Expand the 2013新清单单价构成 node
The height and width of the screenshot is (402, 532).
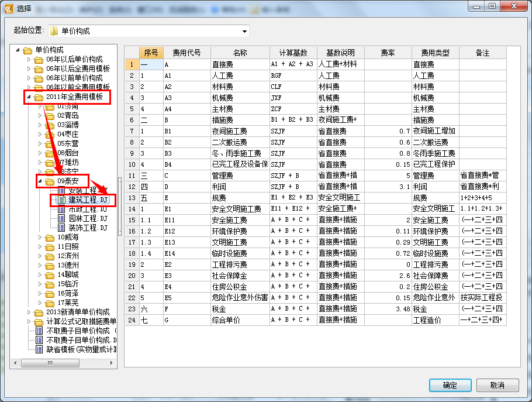pos(29,312)
